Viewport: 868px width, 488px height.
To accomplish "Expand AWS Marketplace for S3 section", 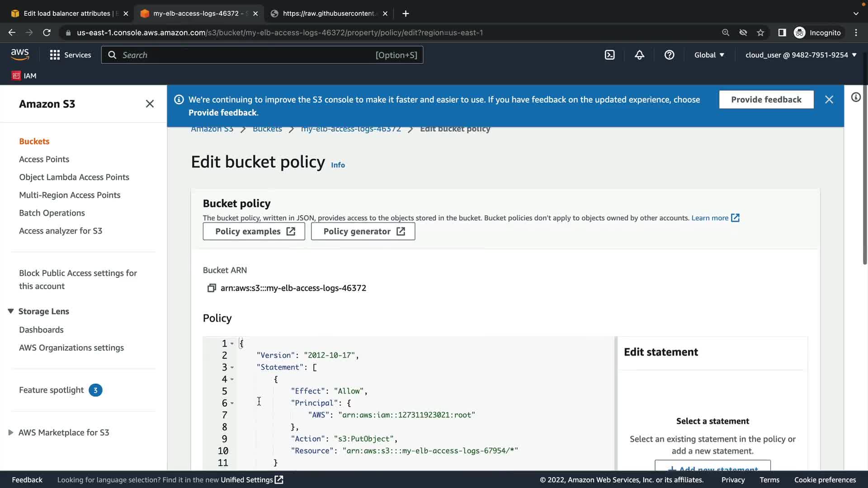I will coord(11,432).
